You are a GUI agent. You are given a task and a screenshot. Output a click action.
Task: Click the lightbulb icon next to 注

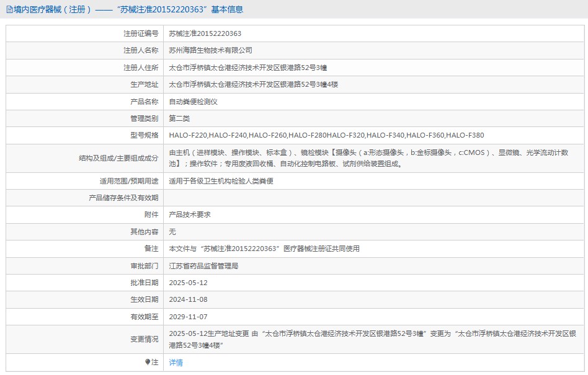[x=148, y=362]
